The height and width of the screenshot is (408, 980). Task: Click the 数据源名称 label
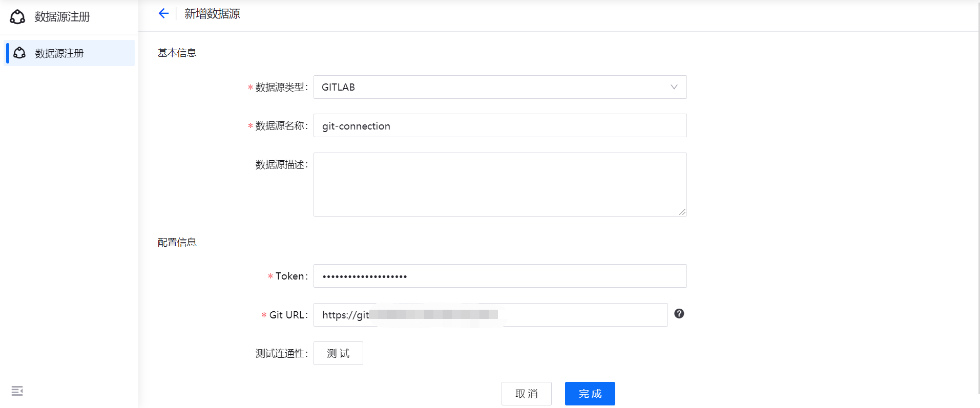pyautogui.click(x=281, y=126)
